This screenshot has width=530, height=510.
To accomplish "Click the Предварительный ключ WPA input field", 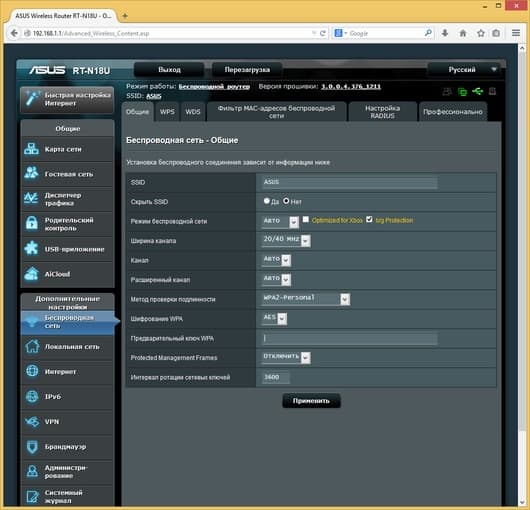I will (x=350, y=338).
